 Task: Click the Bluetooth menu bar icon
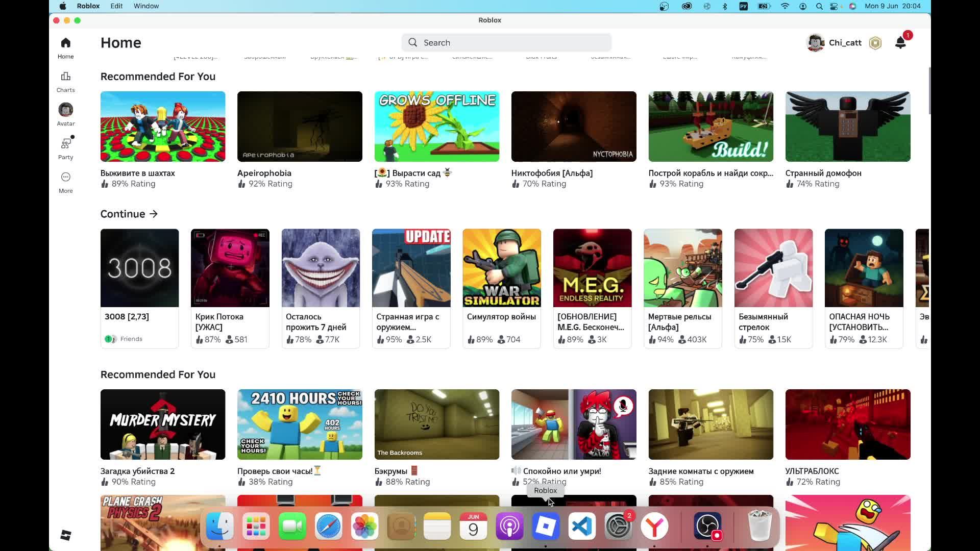(725, 6)
